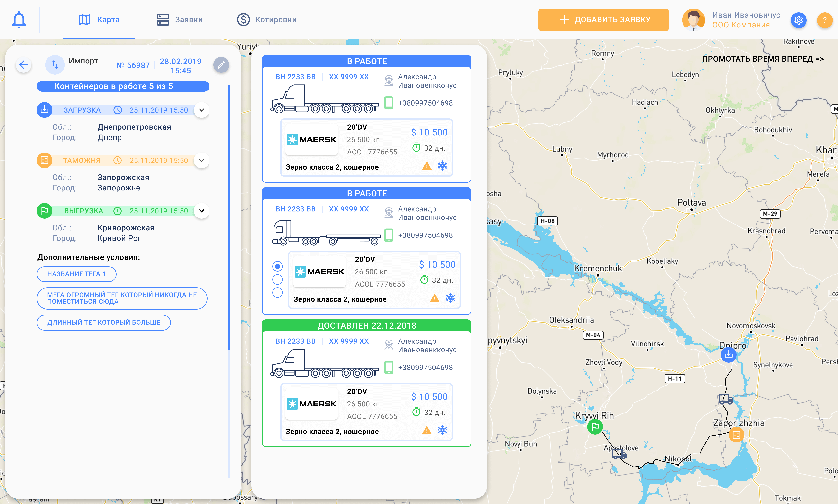Select tag ДЛИННЫЙ ТЕГ КОТОРЫЙ БОЛЬШЕ
This screenshot has height=504, width=838.
[x=104, y=322]
